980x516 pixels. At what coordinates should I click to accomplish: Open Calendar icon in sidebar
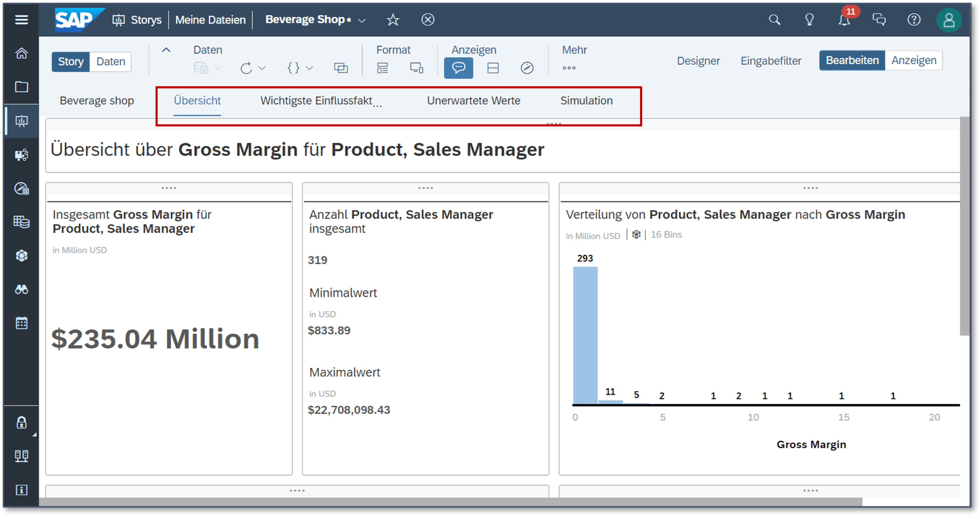pyautogui.click(x=21, y=323)
